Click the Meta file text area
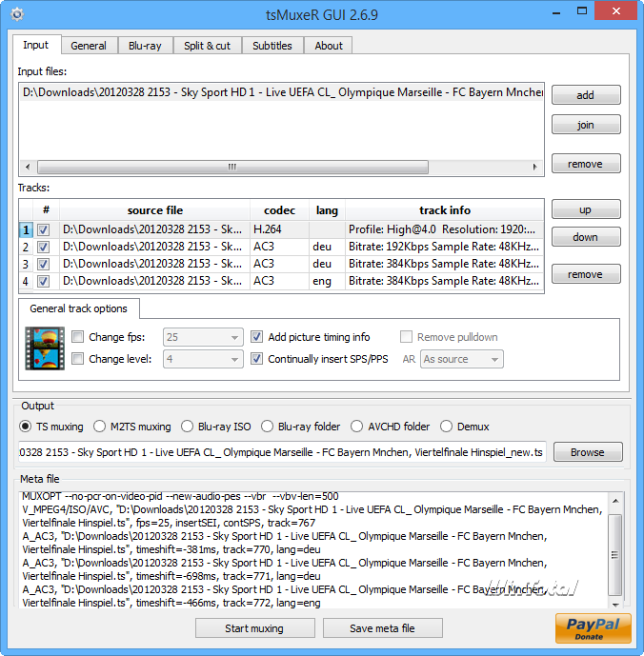644x656 pixels. coord(313,549)
